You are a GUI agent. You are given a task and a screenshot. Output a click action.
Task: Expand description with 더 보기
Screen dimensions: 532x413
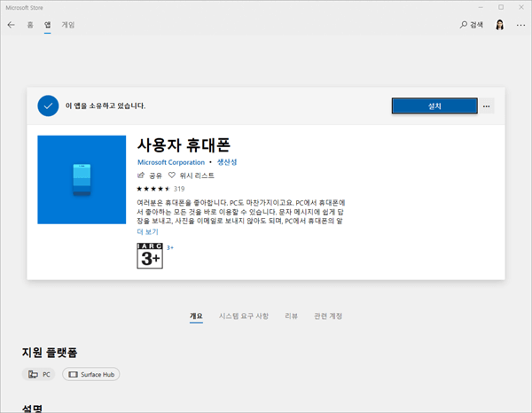[x=147, y=231]
